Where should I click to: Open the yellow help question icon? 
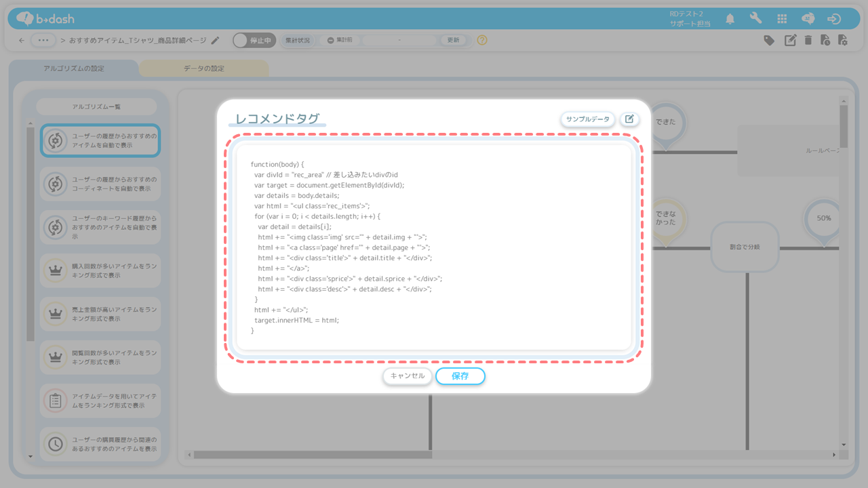click(x=482, y=41)
